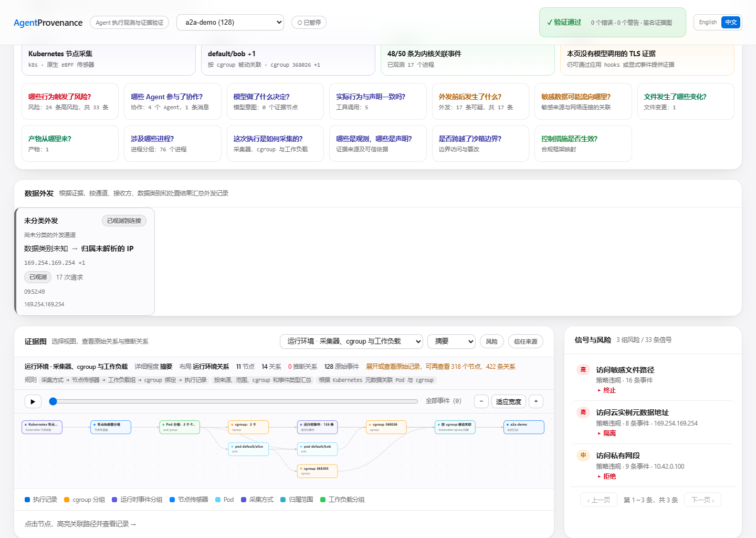Viewport: 756px width, 538px height.
Task: Open card 哪些行为触发了风险?
Action: coord(70,101)
